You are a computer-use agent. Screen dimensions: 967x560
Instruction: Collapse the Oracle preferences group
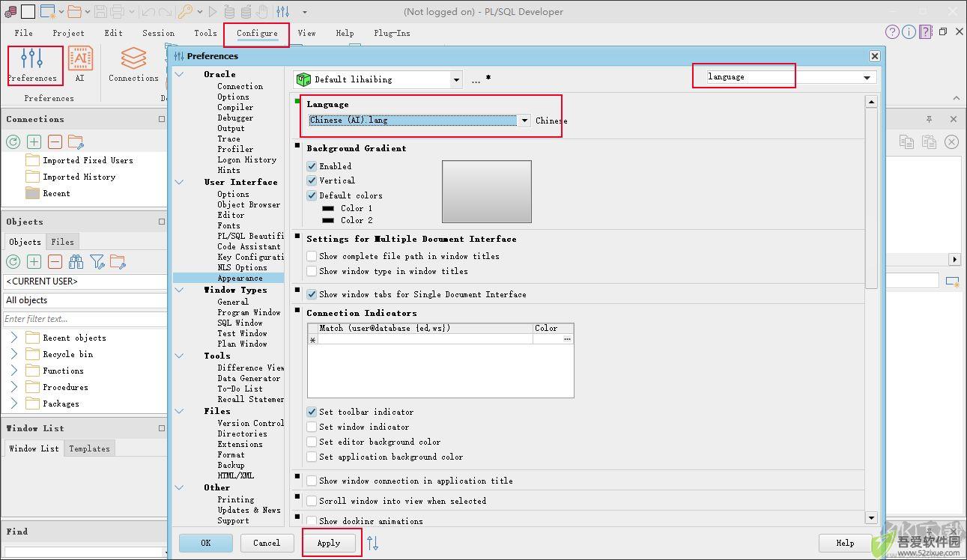click(179, 74)
